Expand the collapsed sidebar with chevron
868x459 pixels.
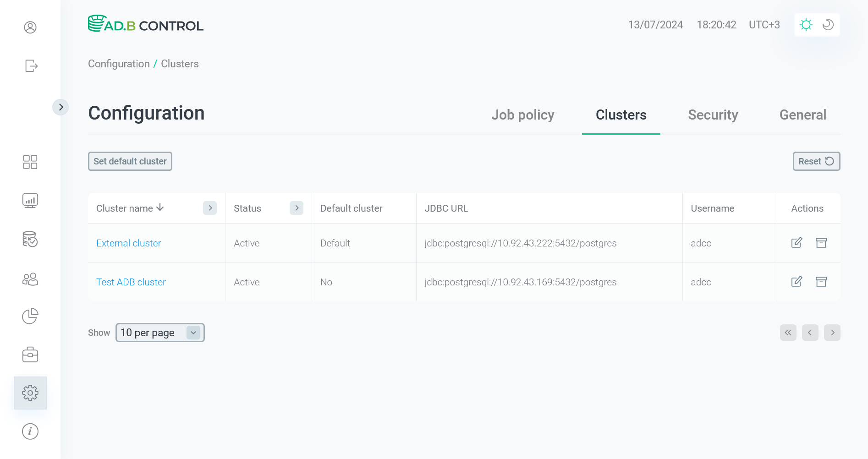61,107
